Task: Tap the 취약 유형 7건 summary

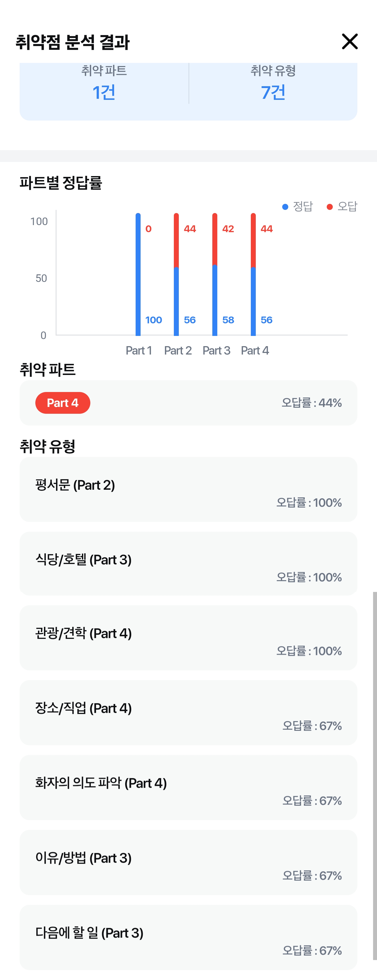Action: click(273, 84)
